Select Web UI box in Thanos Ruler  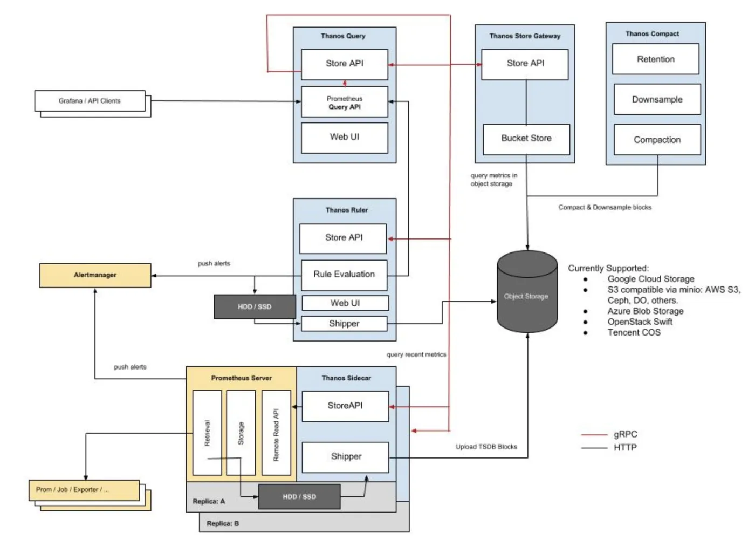345,303
